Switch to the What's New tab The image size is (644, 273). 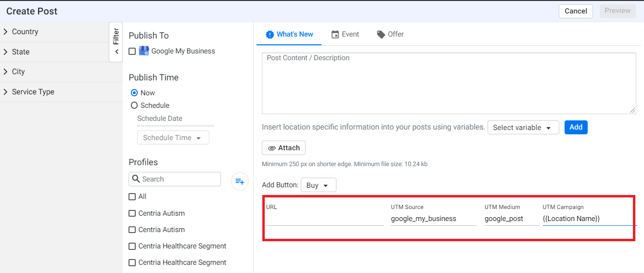tap(289, 34)
